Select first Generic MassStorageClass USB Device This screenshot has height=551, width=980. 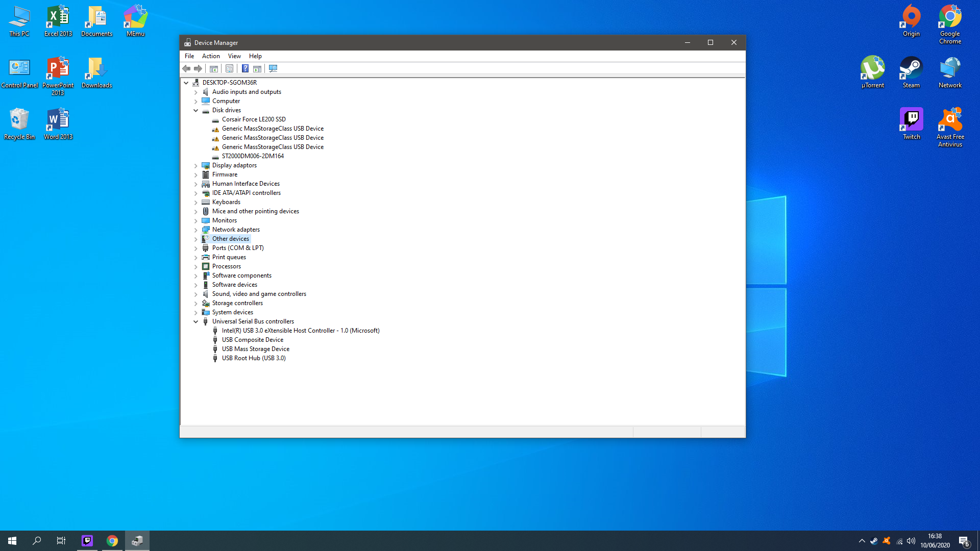coord(273,129)
